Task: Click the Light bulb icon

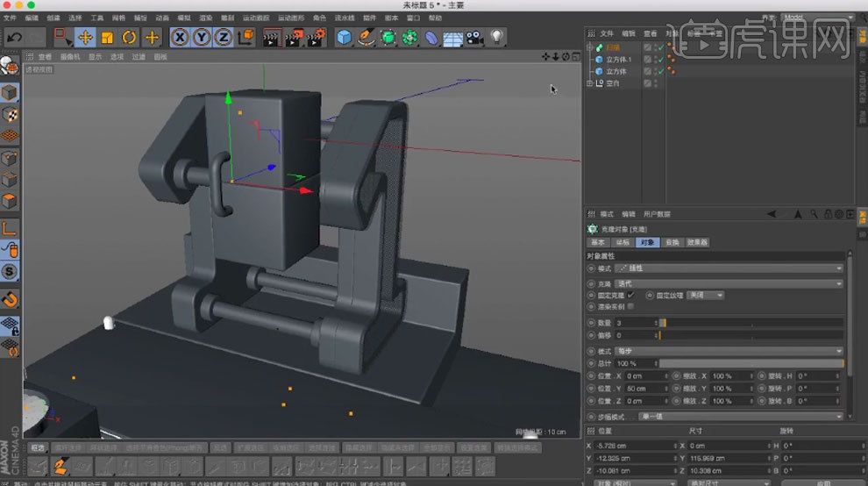Action: (x=497, y=37)
